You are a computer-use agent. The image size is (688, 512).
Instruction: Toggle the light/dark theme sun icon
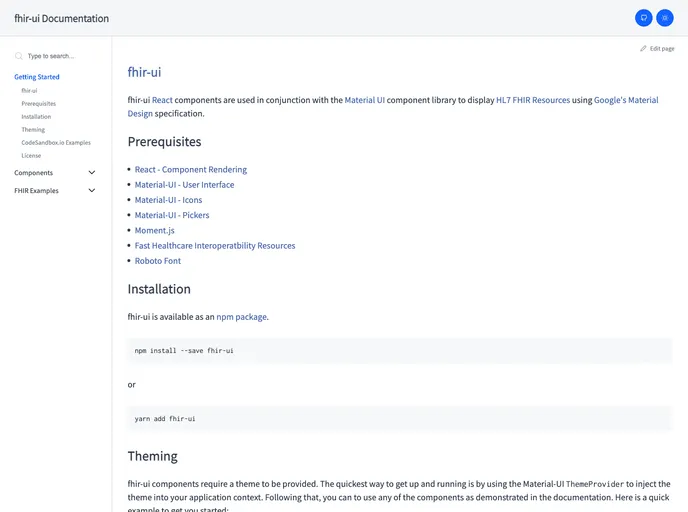coord(665,18)
